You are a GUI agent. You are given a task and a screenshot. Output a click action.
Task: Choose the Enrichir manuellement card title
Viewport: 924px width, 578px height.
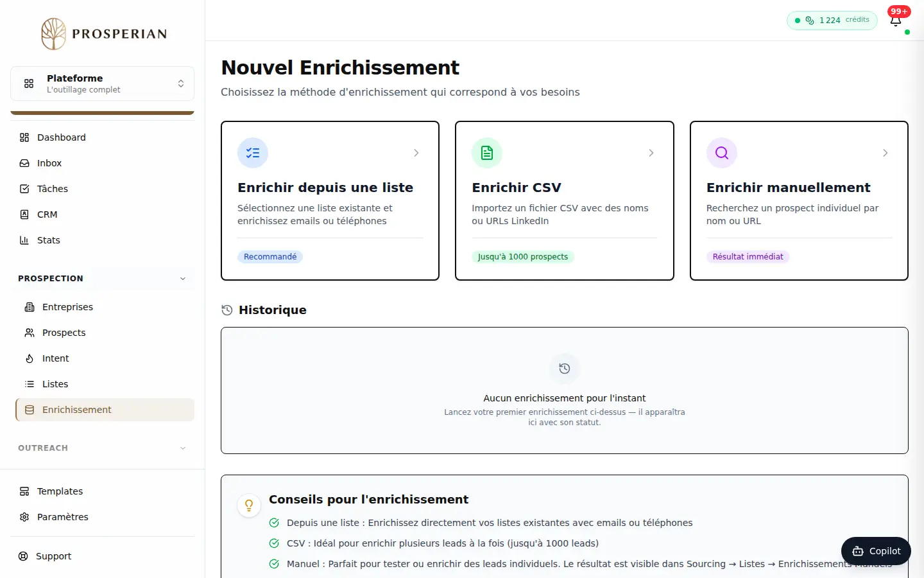pos(789,188)
